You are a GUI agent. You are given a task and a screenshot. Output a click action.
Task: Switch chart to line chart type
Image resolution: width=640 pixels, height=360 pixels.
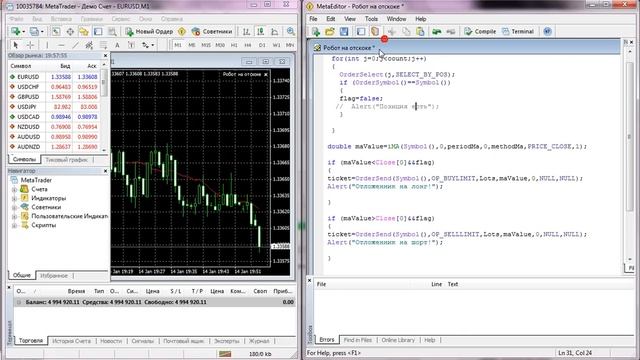tap(275, 31)
